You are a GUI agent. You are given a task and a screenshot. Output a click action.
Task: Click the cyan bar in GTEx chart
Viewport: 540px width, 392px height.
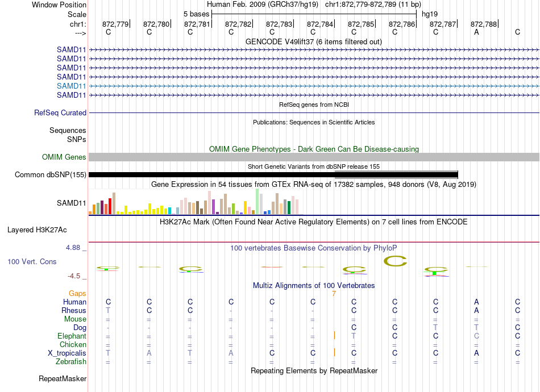[169, 211]
